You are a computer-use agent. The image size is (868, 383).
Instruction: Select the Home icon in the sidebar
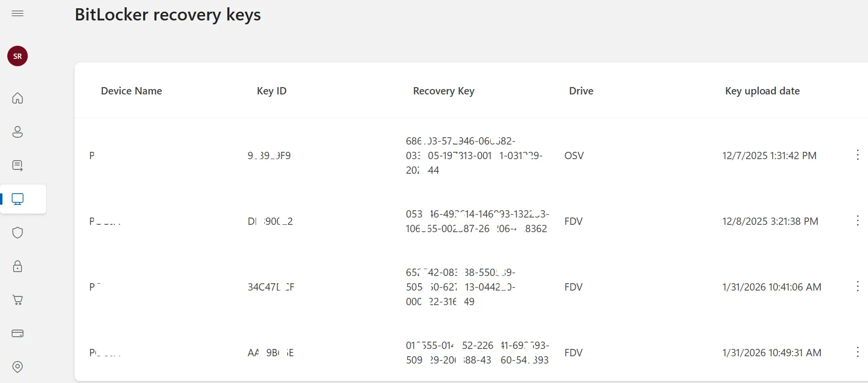point(18,98)
